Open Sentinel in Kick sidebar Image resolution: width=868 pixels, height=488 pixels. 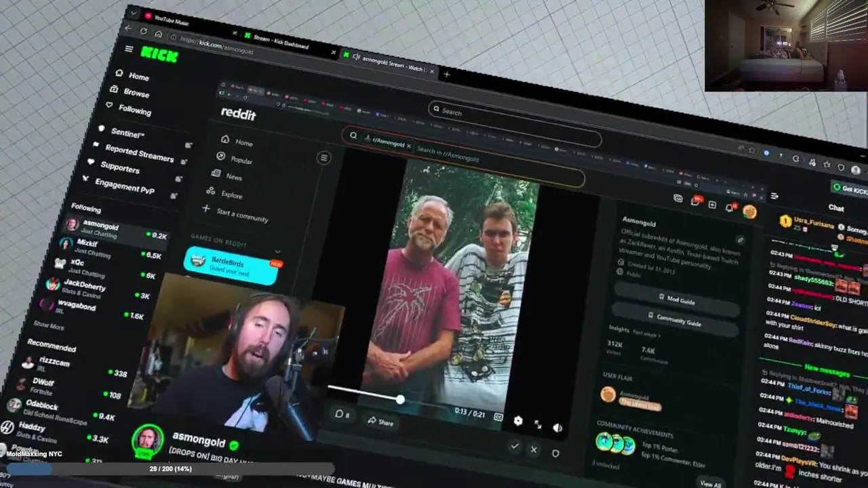click(x=122, y=131)
